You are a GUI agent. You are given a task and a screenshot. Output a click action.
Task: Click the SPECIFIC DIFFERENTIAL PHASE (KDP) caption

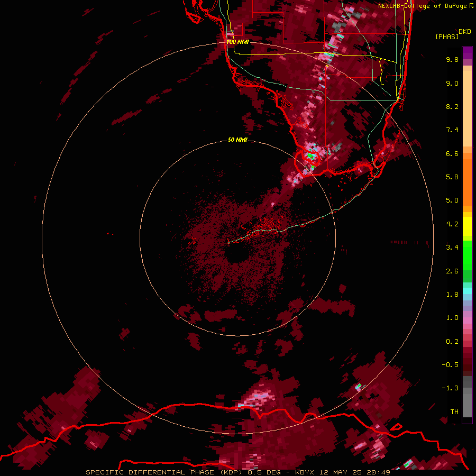point(164,472)
